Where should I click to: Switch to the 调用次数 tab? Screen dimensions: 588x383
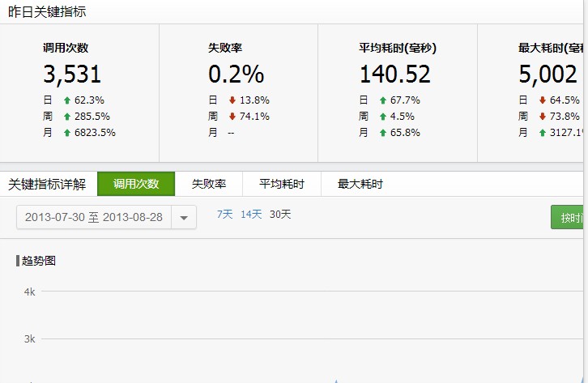tap(136, 184)
